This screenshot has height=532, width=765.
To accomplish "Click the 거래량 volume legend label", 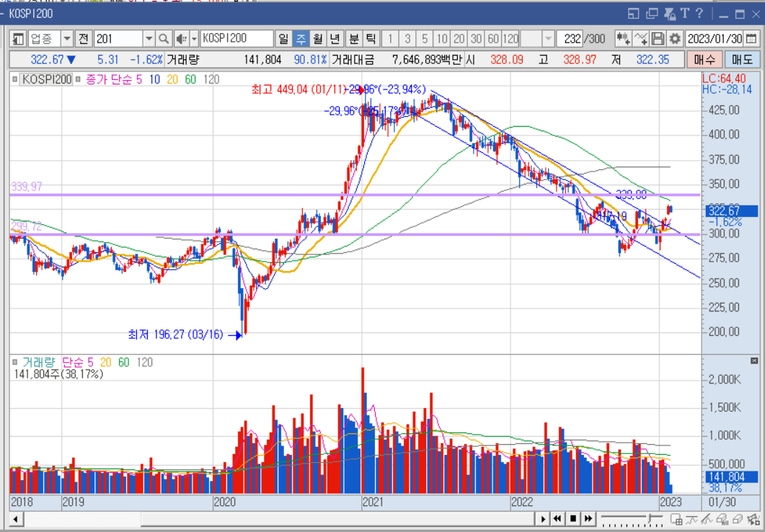I will pos(38,363).
